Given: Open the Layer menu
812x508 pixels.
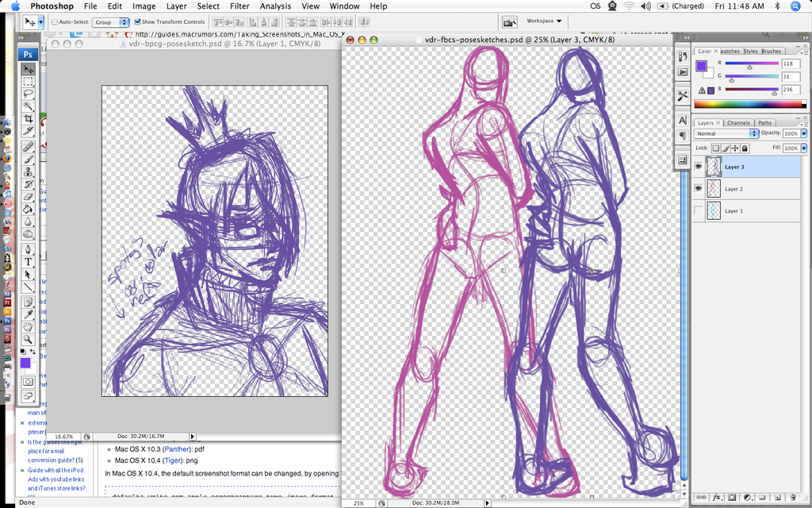Looking at the screenshot, I should [x=176, y=6].
